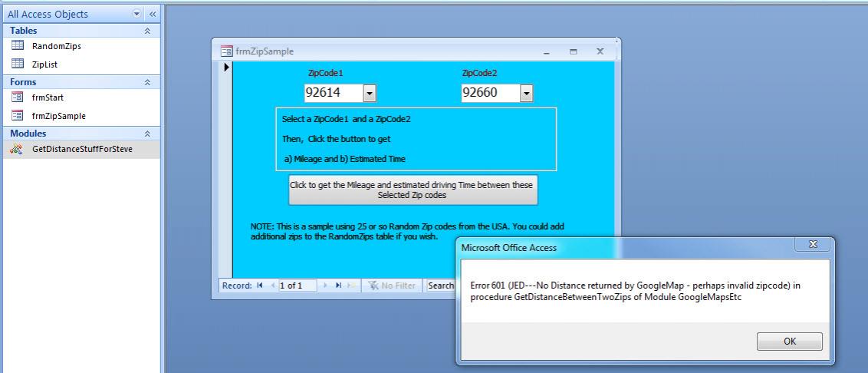
Task: Click OK in the error dialog
Action: (x=789, y=342)
